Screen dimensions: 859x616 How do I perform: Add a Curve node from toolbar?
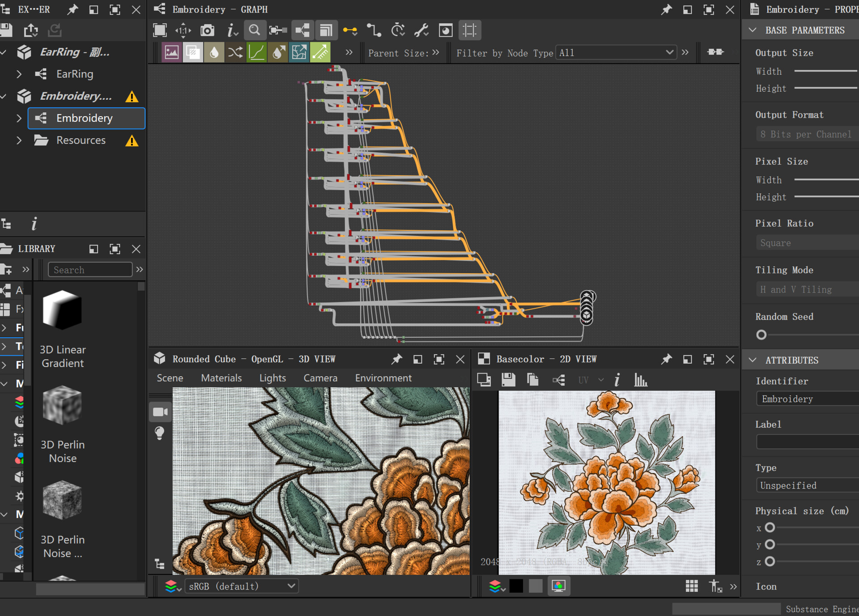tap(256, 53)
